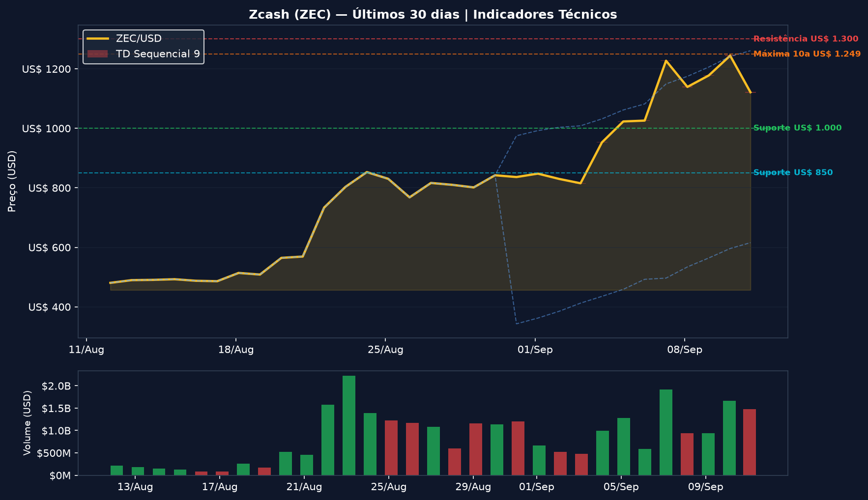
Task: Click the '05/Sep' volume date label
Action: 621,487
